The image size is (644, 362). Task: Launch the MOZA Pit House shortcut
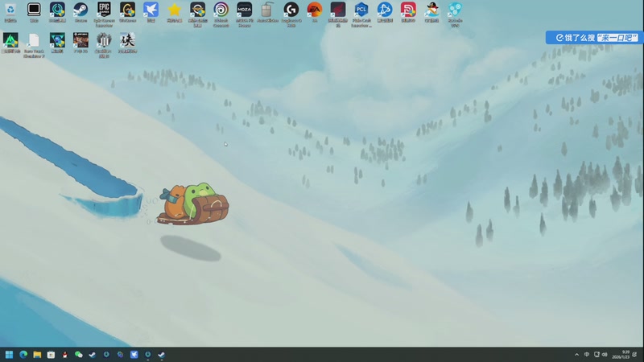click(245, 14)
